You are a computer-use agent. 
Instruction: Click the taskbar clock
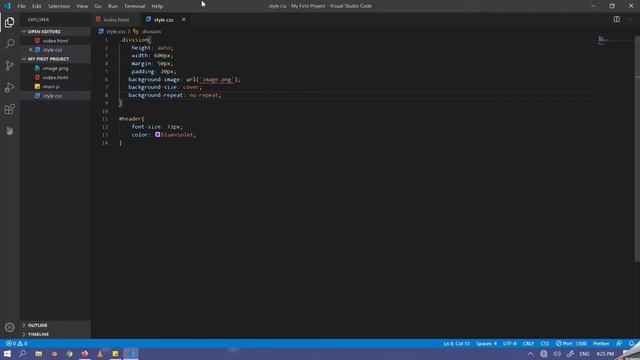(605, 353)
